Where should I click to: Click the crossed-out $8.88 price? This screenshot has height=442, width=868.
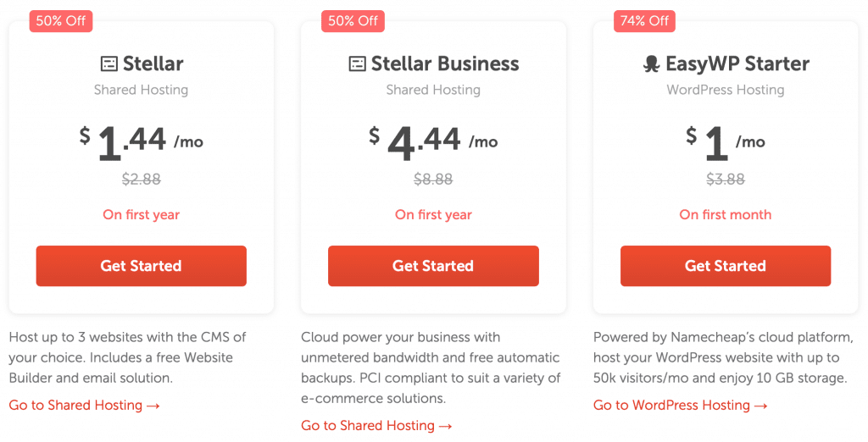(433, 180)
